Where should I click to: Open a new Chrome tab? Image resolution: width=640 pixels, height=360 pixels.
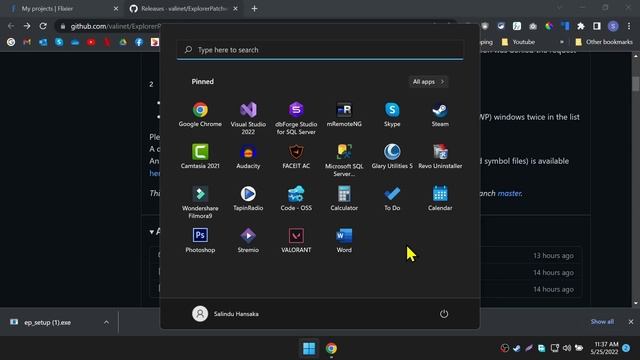[254, 9]
